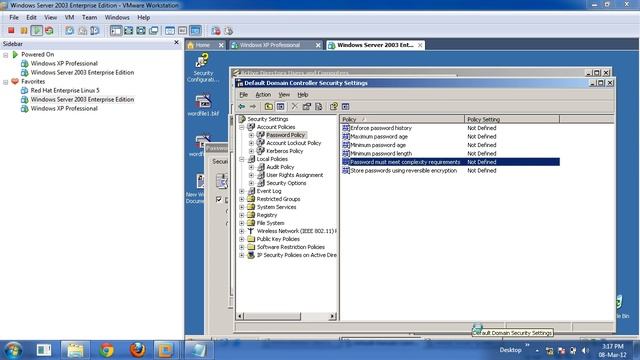640x360 pixels.
Task: Toggle the Show/Hide Console Tree icon
Action: (280, 107)
